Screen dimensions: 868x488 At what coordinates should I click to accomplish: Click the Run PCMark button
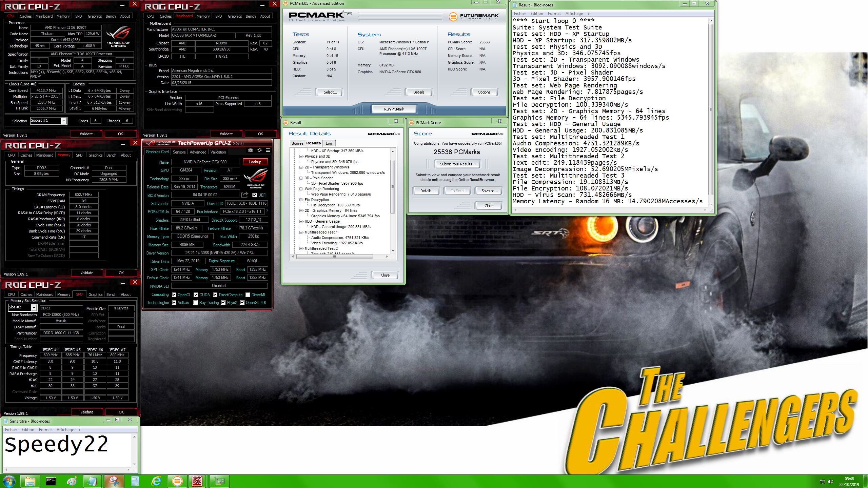[394, 109]
